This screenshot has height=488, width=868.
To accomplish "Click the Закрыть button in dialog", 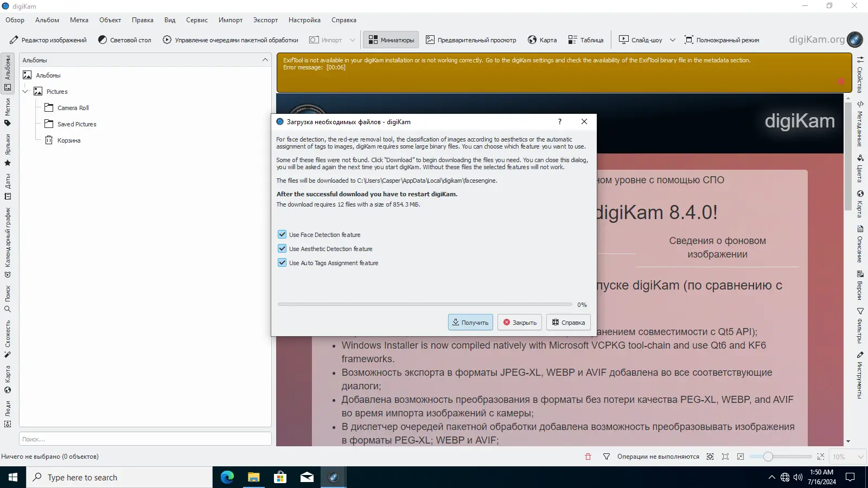I will 520,323.
